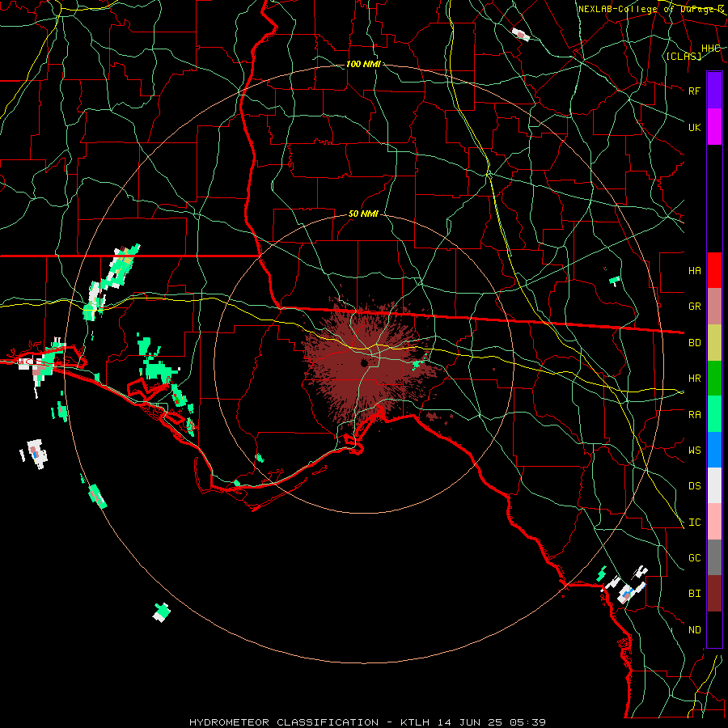Click the "GC" legend label

click(694, 558)
